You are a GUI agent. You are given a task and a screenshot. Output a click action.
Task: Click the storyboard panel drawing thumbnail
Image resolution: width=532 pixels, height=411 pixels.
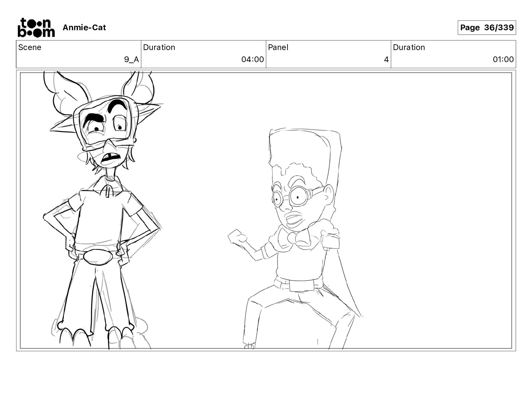point(266,211)
